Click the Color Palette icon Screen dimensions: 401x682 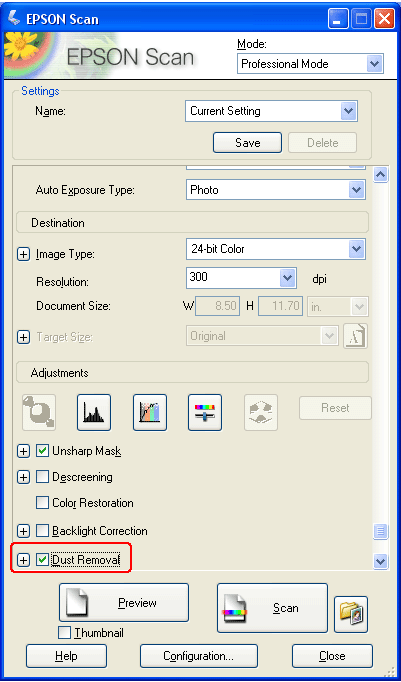261,412
